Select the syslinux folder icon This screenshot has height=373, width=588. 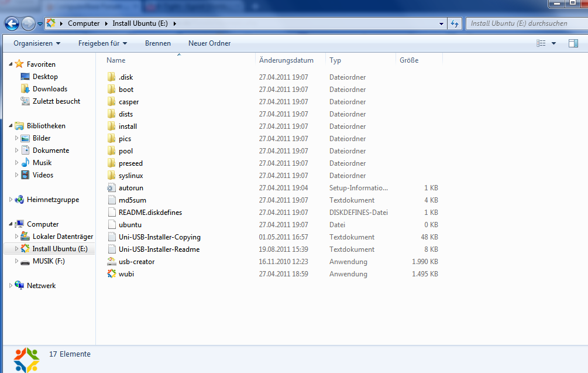tap(111, 176)
